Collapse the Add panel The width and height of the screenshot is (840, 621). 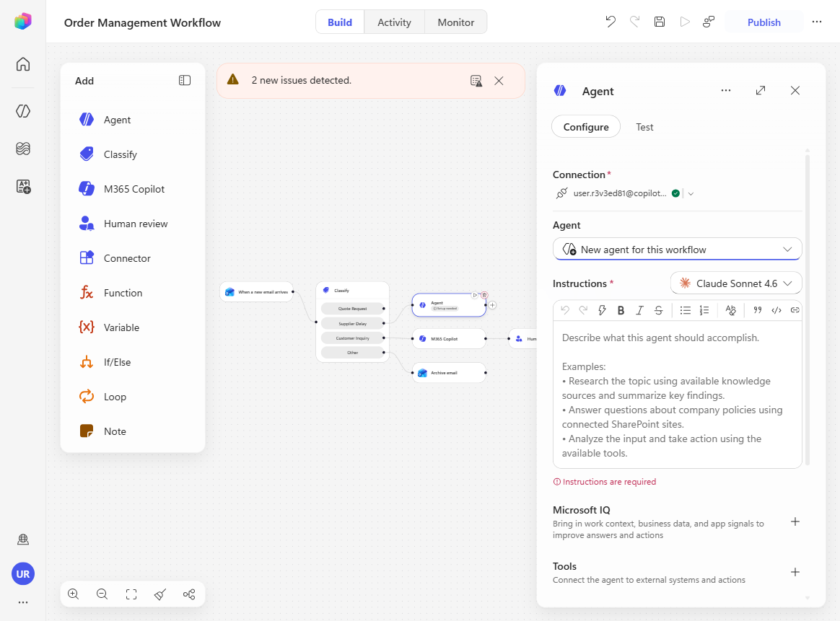tap(184, 80)
